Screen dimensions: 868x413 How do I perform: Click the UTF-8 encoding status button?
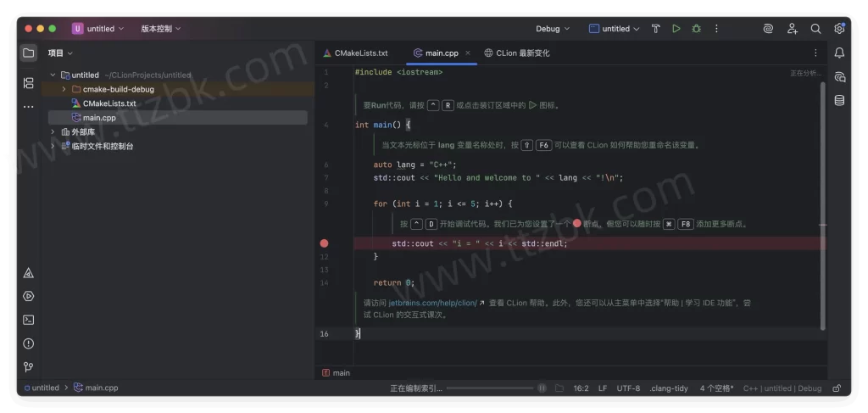pos(628,388)
